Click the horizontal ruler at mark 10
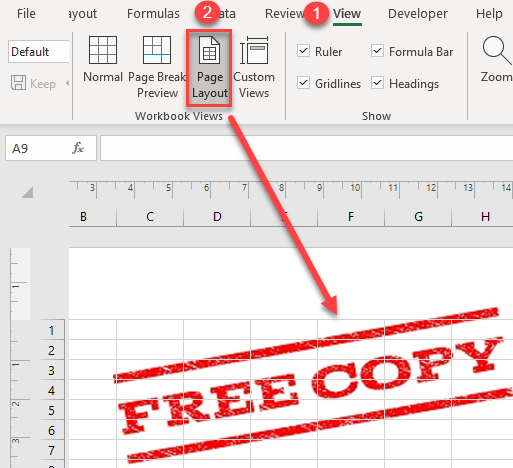Screen dimensions: 513x468 coord(355,188)
